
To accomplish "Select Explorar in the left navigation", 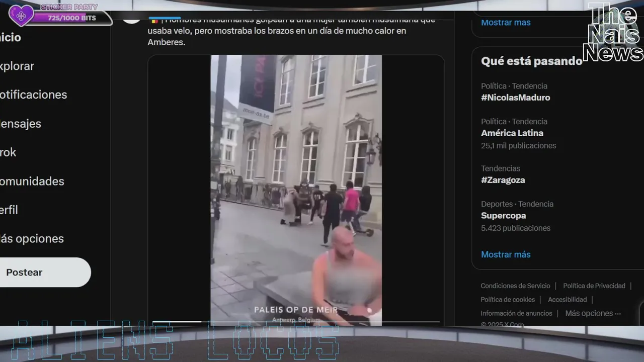I will coord(17,66).
